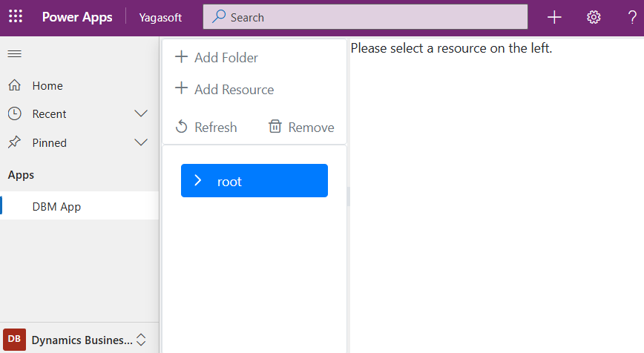Viewport: 644px width, 353px height.
Task: Click the magnifier search icon
Action: pos(218,16)
